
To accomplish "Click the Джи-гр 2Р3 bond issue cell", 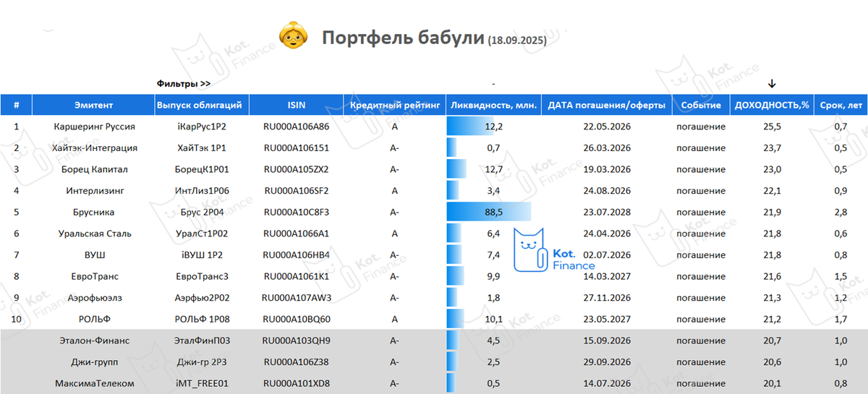I will (x=202, y=361).
